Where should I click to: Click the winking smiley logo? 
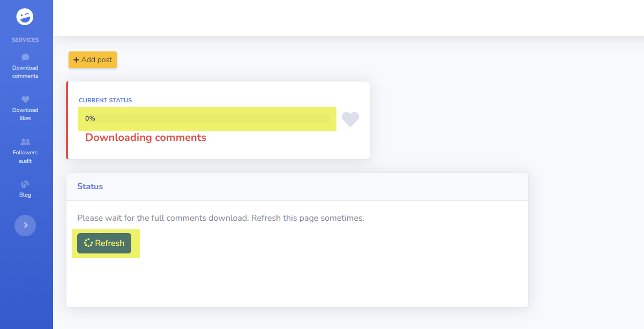click(25, 17)
